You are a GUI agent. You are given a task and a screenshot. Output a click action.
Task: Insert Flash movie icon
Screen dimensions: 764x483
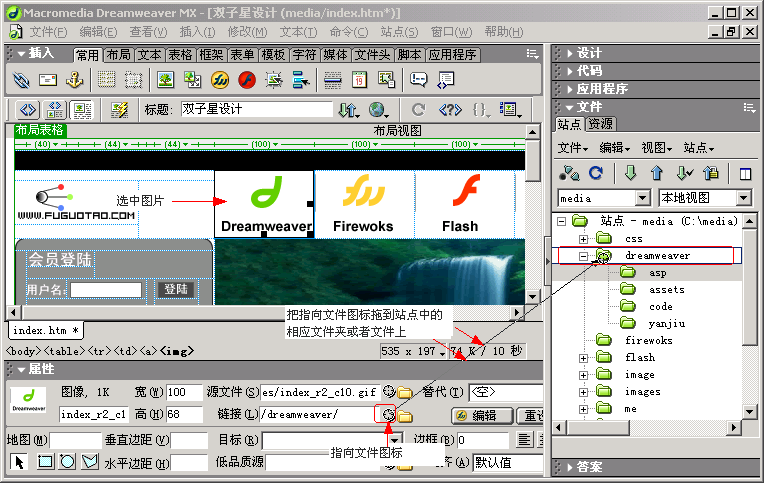(247, 79)
